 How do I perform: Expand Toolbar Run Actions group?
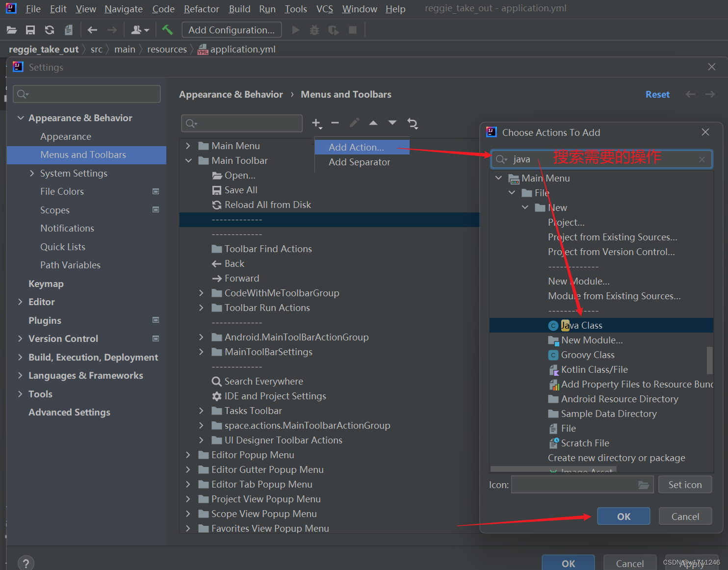pyautogui.click(x=201, y=308)
